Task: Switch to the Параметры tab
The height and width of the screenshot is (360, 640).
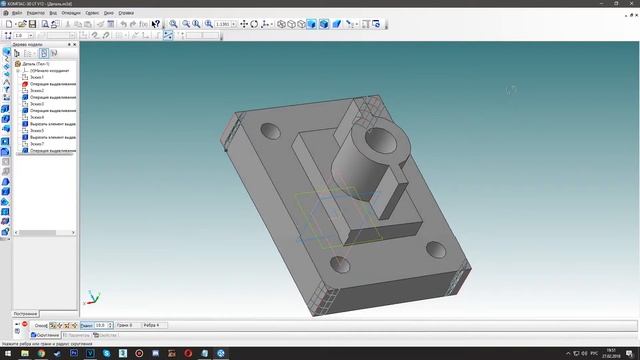Action: coord(76,335)
